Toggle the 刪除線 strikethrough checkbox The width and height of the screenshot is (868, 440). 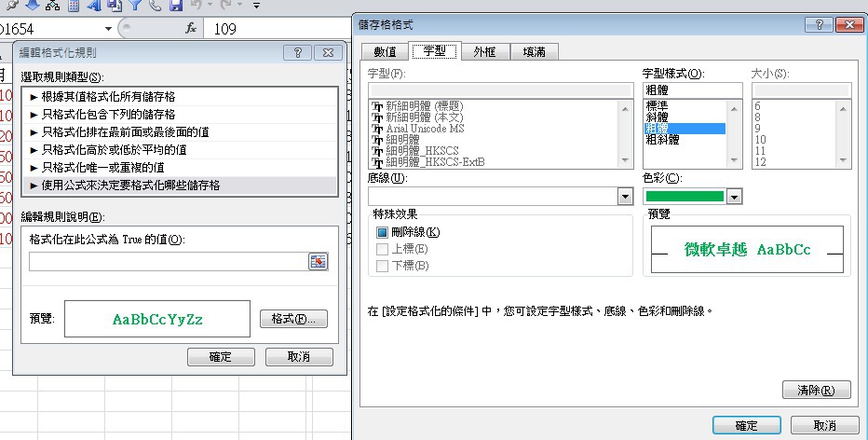(x=383, y=232)
